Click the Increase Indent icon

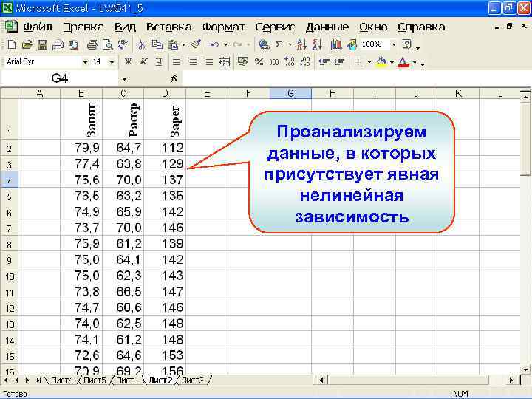tap(340, 62)
